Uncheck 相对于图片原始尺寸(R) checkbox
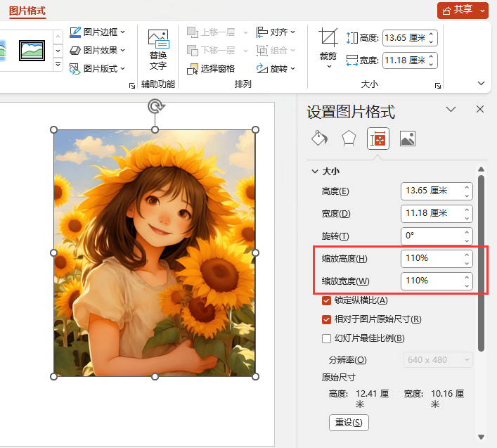Image resolution: width=497 pixels, height=448 pixels. [x=326, y=319]
